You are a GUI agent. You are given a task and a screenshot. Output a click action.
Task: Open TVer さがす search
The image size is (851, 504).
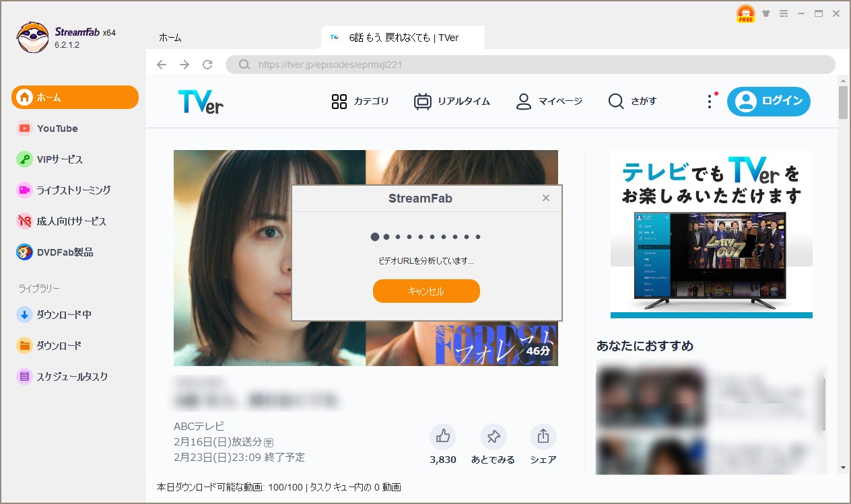click(x=632, y=102)
